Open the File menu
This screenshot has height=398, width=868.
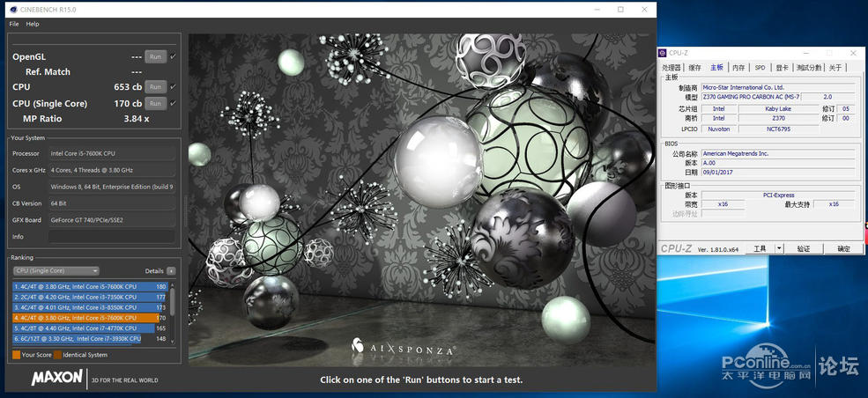(14, 25)
